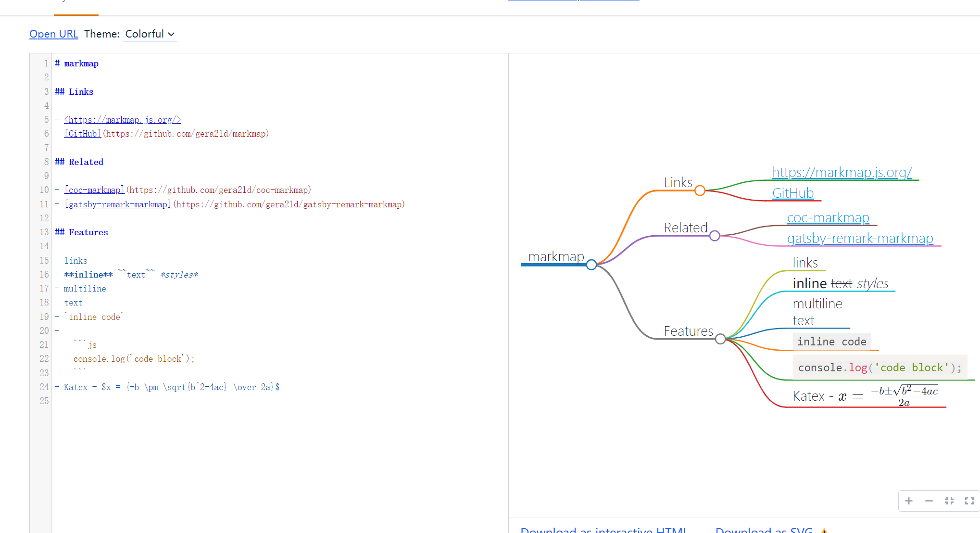Collapse the Links node circle
Viewport: 980px width, 533px height.
700,190
